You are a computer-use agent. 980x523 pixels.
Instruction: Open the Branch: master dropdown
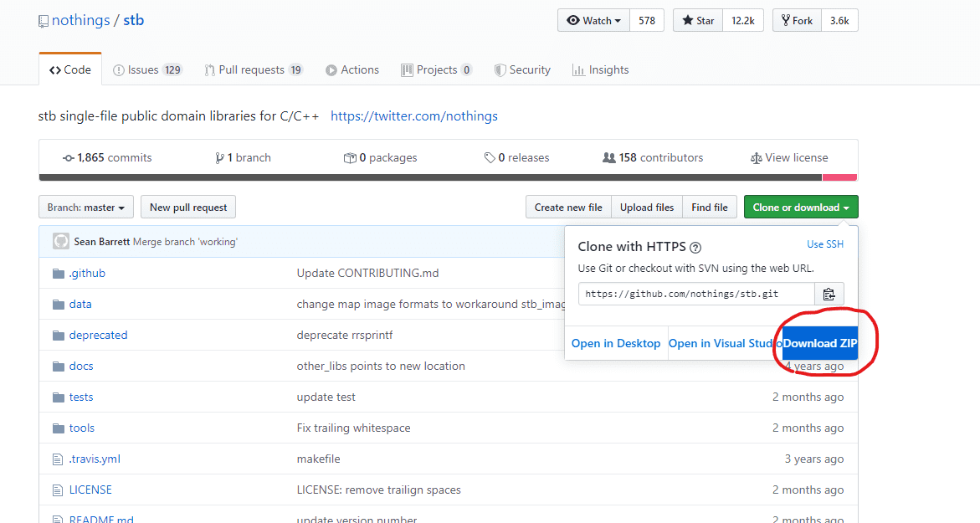(85, 207)
